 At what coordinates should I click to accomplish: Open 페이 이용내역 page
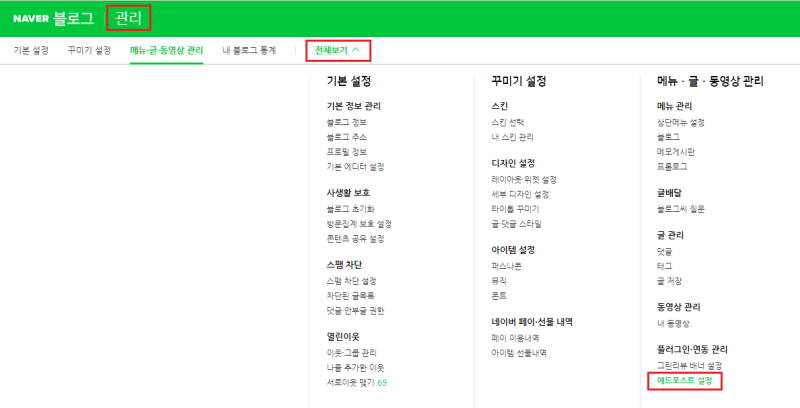tap(515, 338)
